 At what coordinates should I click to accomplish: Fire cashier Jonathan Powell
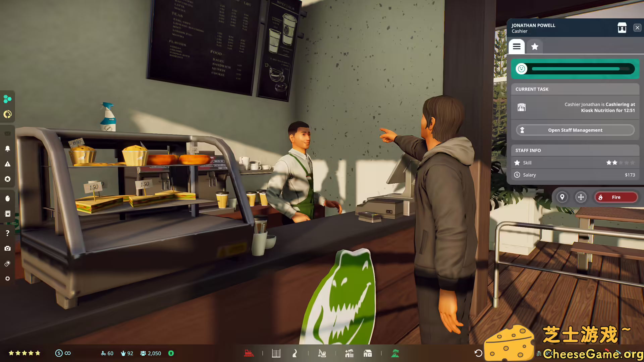coord(616,197)
